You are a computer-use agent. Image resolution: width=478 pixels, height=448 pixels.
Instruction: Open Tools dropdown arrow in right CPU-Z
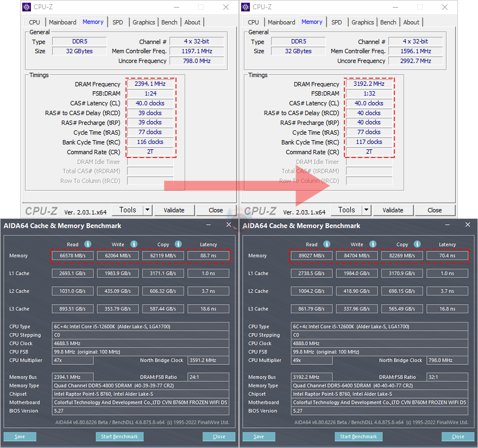[367, 210]
